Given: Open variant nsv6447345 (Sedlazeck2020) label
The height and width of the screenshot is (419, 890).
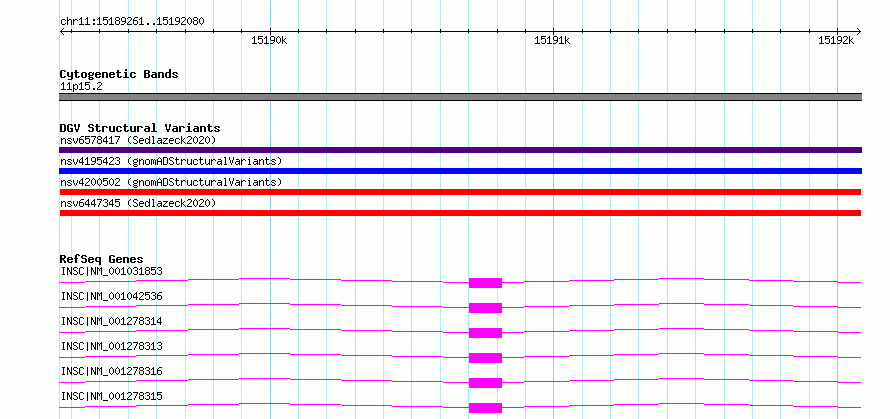Looking at the screenshot, I should point(138,203).
